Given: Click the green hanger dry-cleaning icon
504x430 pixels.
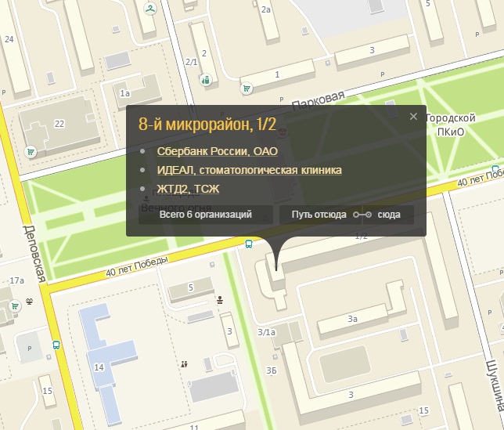Looking at the screenshot, I should coord(150,8).
